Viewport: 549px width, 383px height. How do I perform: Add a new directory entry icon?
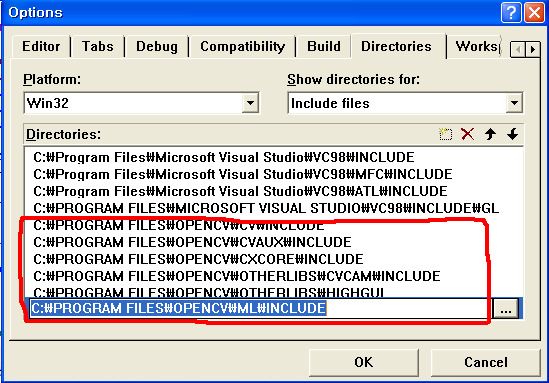pyautogui.click(x=445, y=134)
